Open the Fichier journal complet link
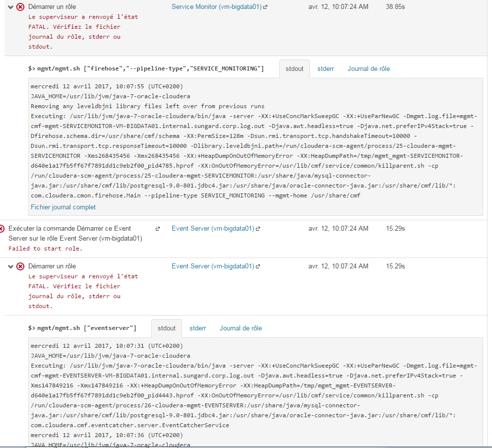 (x=63, y=207)
